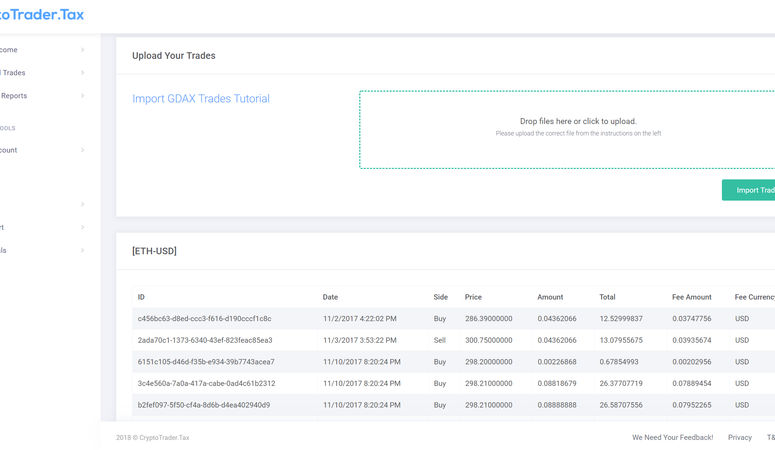Click the date in the 6151c105 row
This screenshot has width=775, height=450.
point(361,362)
